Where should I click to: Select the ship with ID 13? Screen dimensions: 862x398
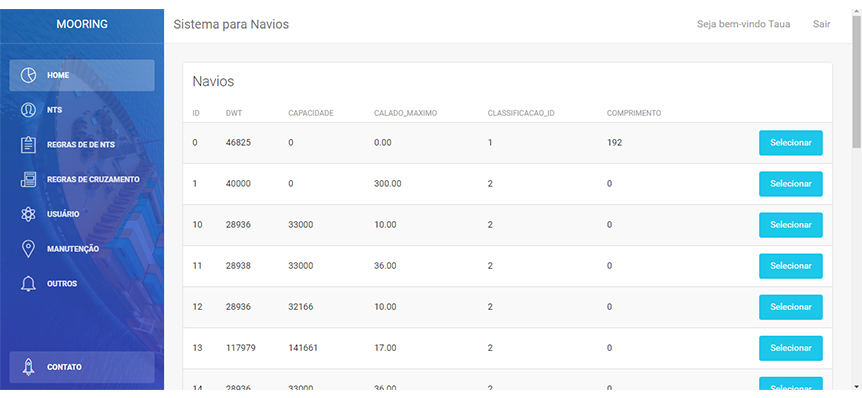tap(791, 348)
